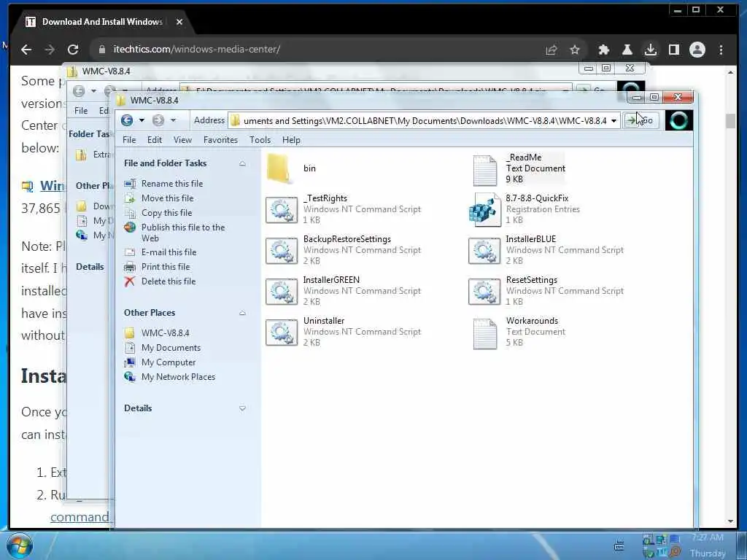Click the Back arrow in front Explorer window
The image size is (747, 560).
127,120
